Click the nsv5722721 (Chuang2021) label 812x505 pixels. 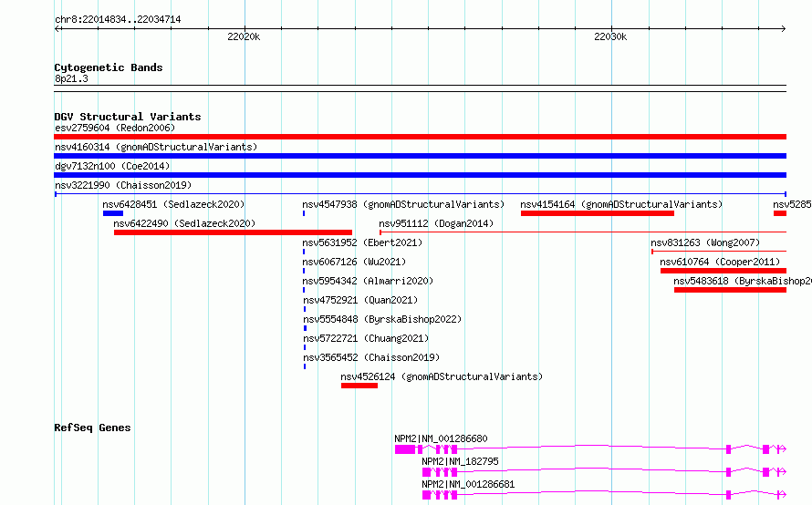coord(366,338)
